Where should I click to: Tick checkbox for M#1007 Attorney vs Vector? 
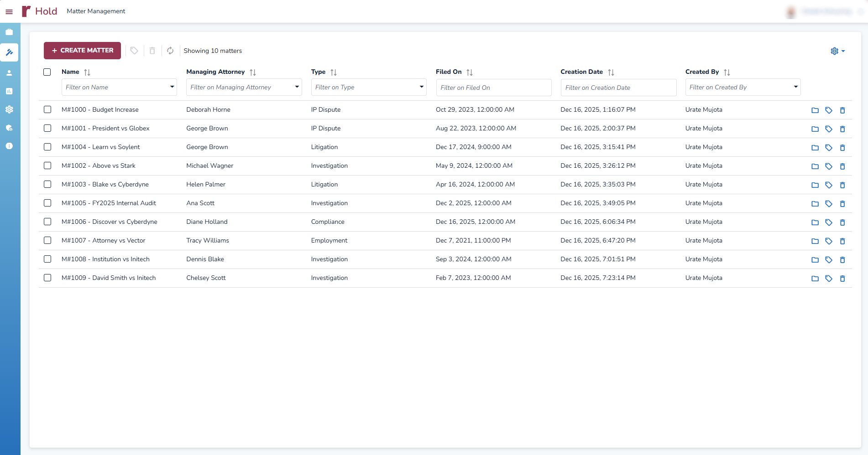47,240
